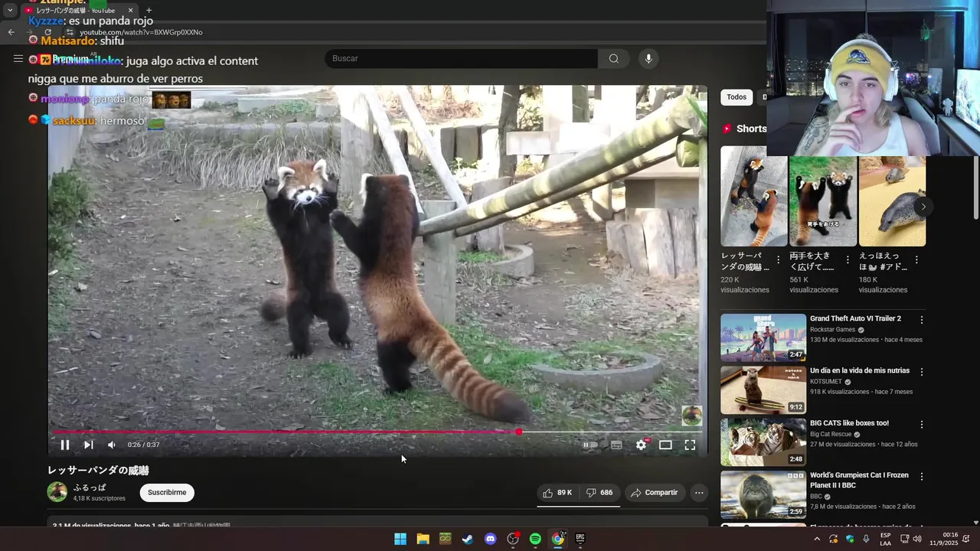This screenshot has width=980, height=551.
Task: Click the tray microphone icon
Action: pos(866,539)
